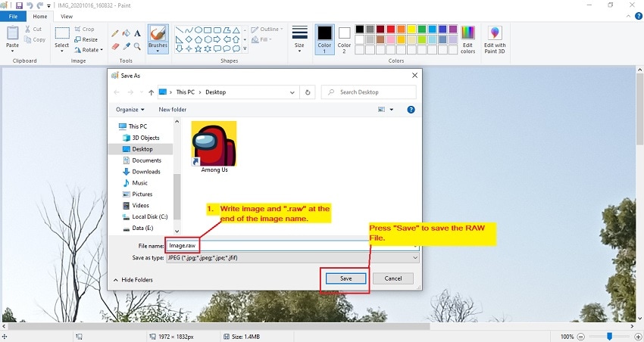The image size is (644, 342).
Task: Select Local Disk (C:) in tree
Action: [x=145, y=216]
